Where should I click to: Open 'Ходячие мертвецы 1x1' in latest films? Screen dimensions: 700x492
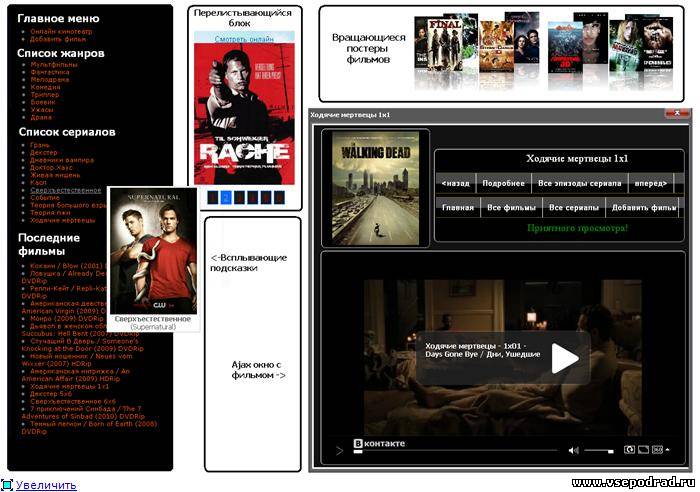(70, 387)
